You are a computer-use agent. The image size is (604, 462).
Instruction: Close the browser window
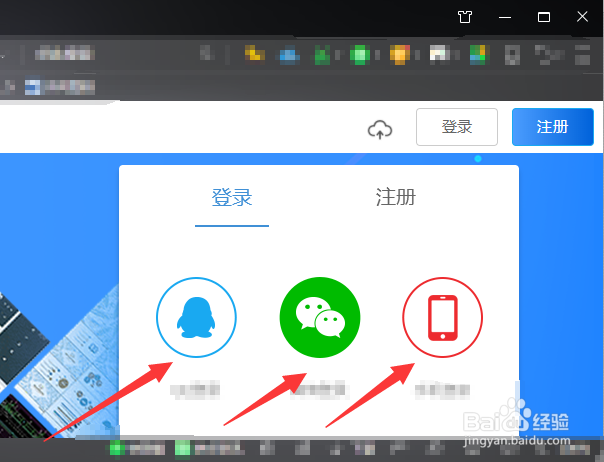coord(582,17)
